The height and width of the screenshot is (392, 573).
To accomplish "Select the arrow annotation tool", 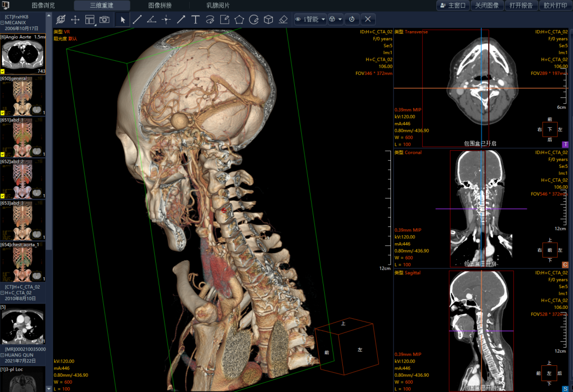I will point(181,20).
